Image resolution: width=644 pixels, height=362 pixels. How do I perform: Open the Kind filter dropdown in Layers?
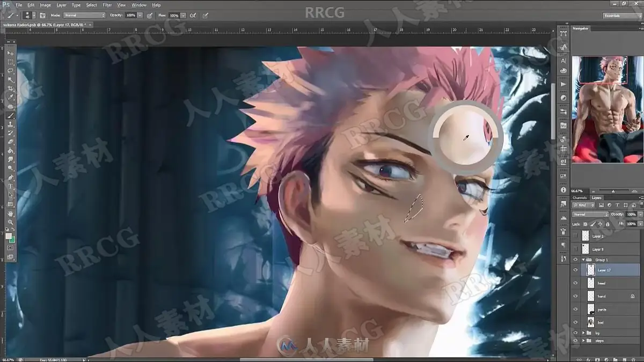point(584,205)
